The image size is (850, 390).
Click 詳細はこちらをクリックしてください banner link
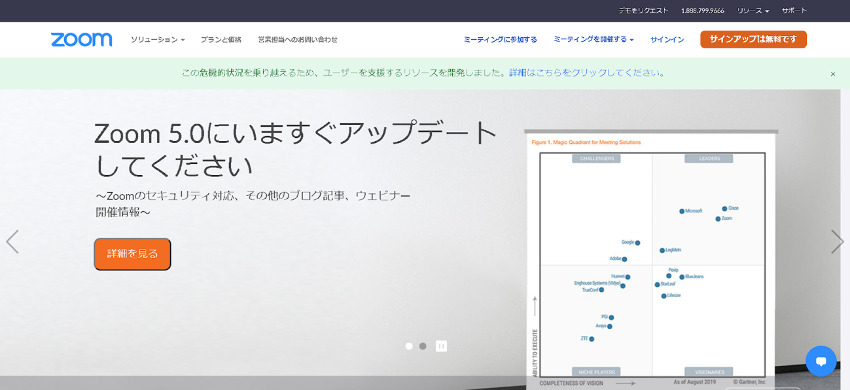coord(587,73)
